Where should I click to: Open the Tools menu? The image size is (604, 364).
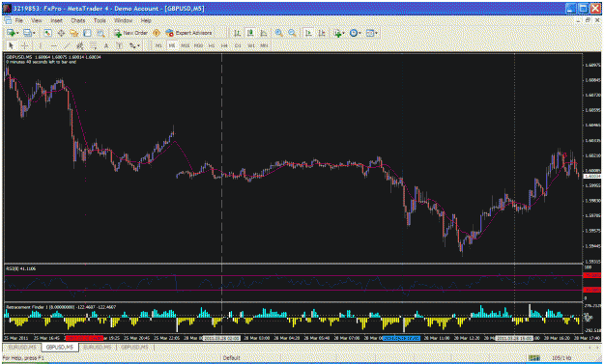[100, 20]
